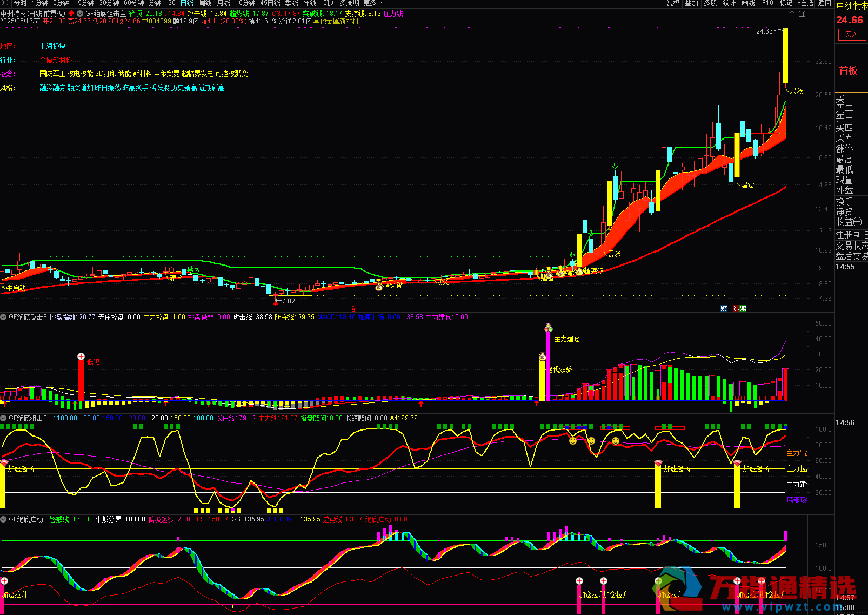Open the 画线 drawing tool
868x615 pixels.
point(748,3)
